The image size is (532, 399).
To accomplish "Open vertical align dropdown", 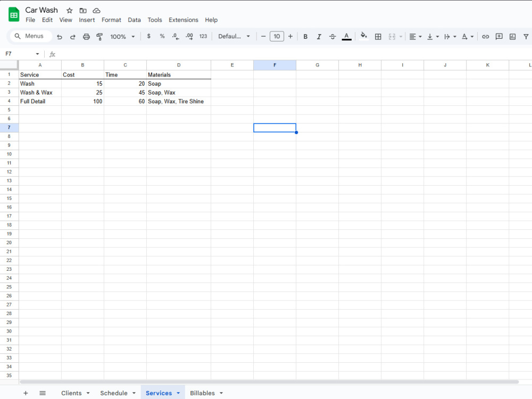I will click(433, 37).
